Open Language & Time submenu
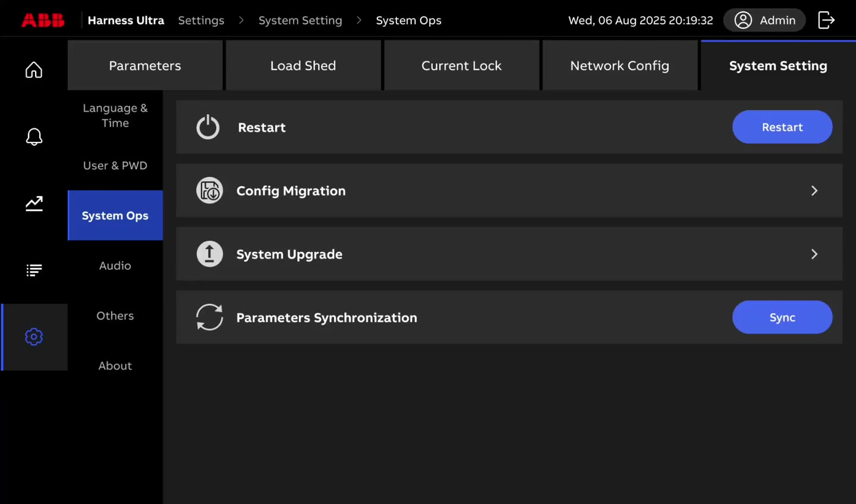Screen dimensions: 856x504 (x=115, y=115)
